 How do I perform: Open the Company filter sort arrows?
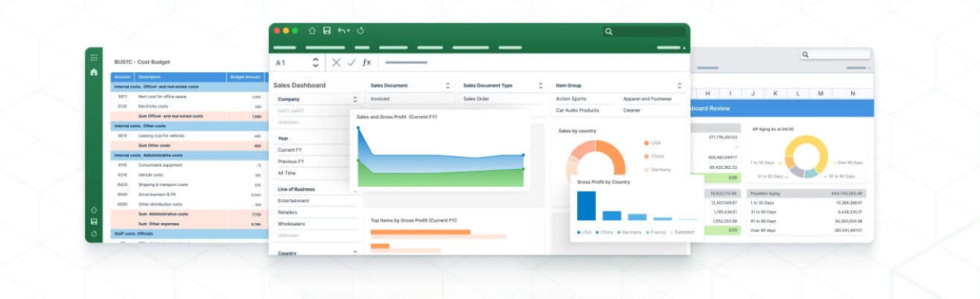click(355, 99)
